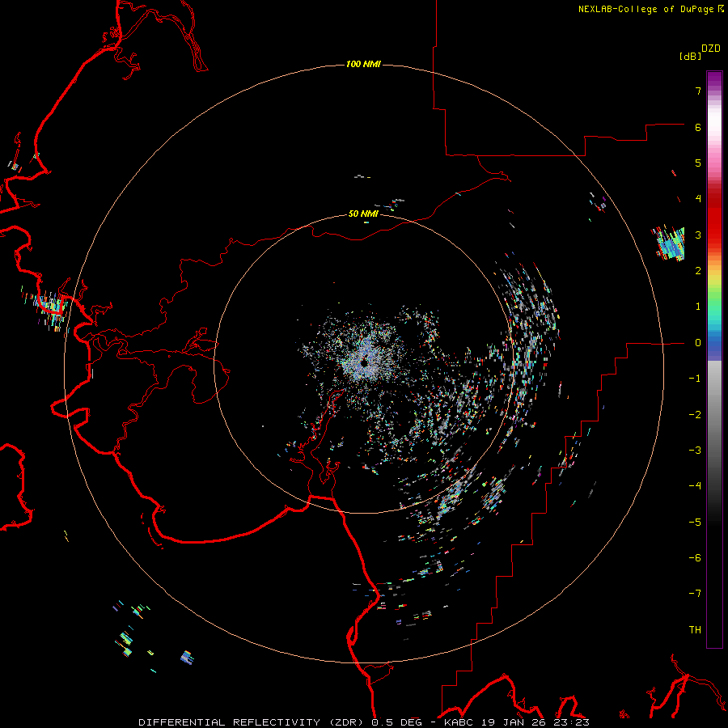Click the "5" value on the color scale
This screenshot has height=728, width=728.
(x=698, y=163)
